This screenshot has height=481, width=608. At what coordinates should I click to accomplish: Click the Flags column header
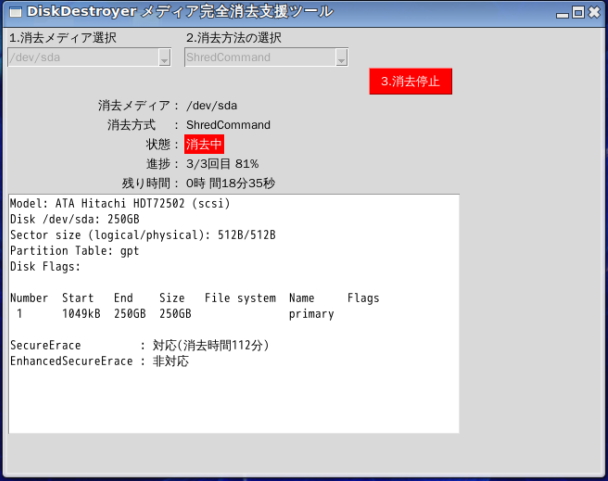tap(363, 298)
